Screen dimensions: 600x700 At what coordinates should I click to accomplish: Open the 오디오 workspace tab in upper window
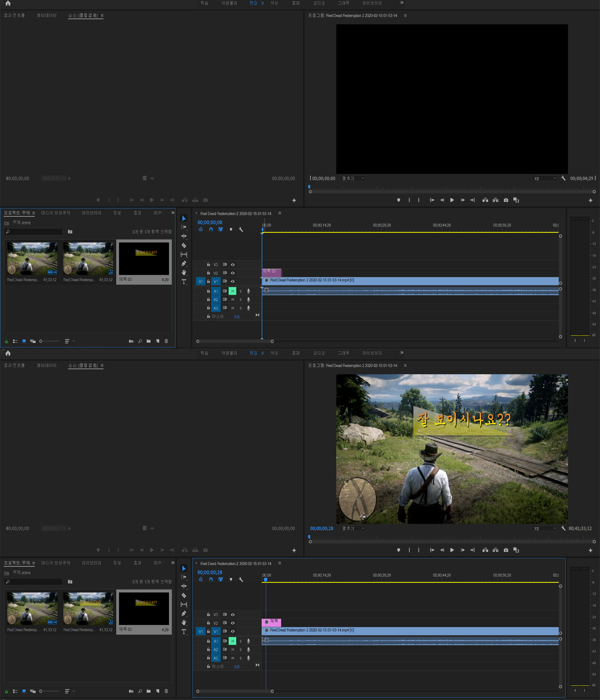319,3
